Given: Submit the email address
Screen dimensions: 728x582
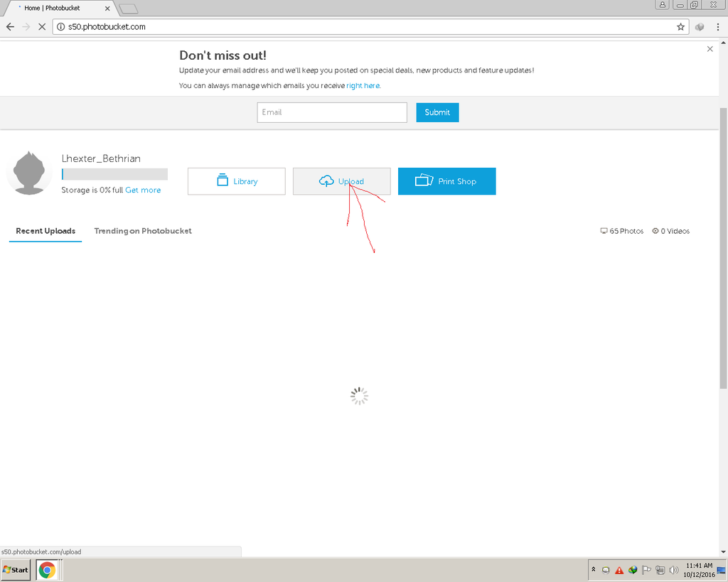Looking at the screenshot, I should point(437,112).
